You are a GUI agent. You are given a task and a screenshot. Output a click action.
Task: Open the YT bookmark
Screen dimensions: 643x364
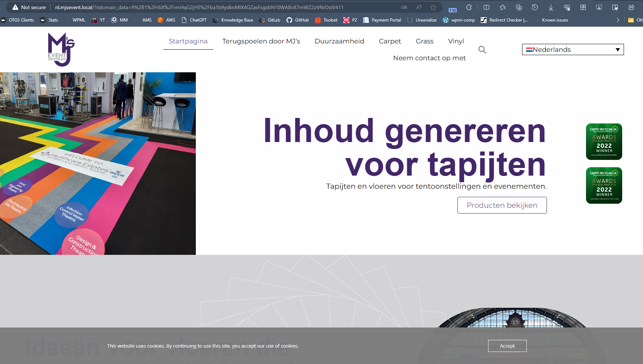[x=98, y=20]
